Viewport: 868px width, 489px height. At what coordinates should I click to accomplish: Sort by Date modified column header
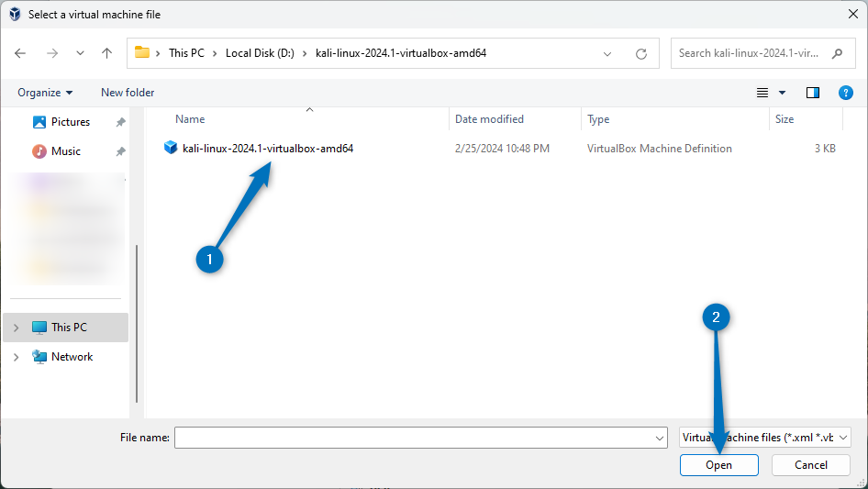[x=489, y=119]
